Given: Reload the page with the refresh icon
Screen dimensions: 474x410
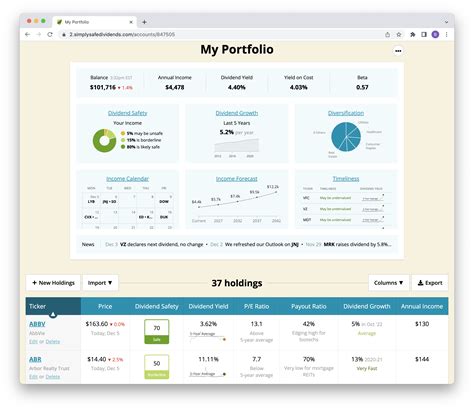Looking at the screenshot, I should pos(50,34).
